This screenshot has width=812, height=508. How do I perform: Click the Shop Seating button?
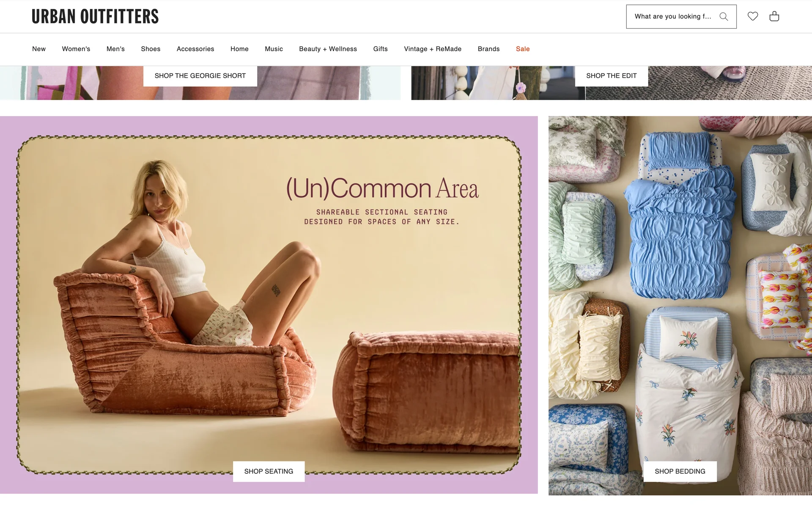(x=269, y=471)
